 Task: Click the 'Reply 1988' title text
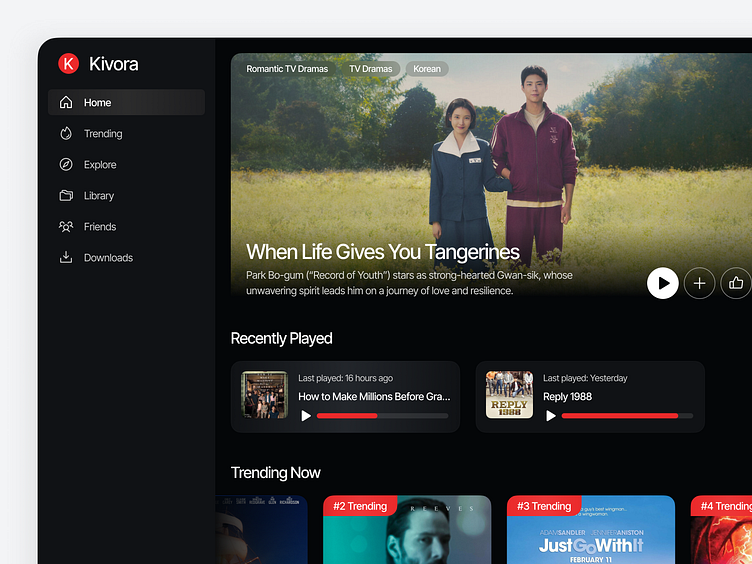tap(567, 397)
